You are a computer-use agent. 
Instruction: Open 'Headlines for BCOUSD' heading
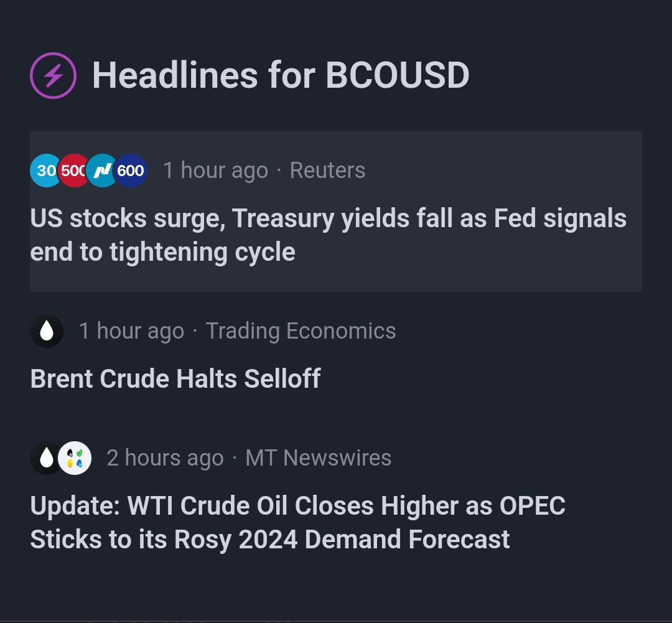coord(281,75)
